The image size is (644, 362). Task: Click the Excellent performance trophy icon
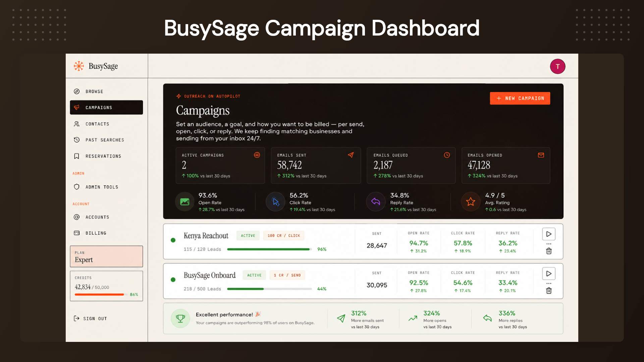[x=180, y=318]
